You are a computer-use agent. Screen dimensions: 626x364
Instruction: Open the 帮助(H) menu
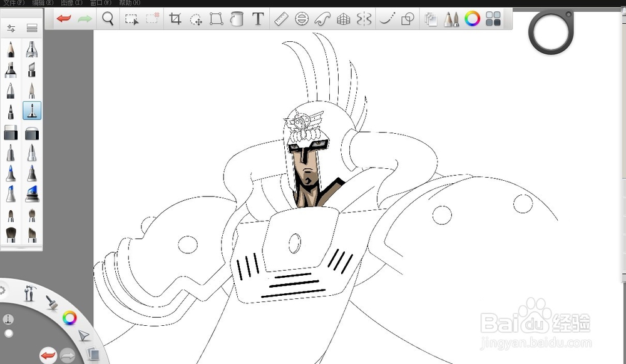tap(130, 3)
